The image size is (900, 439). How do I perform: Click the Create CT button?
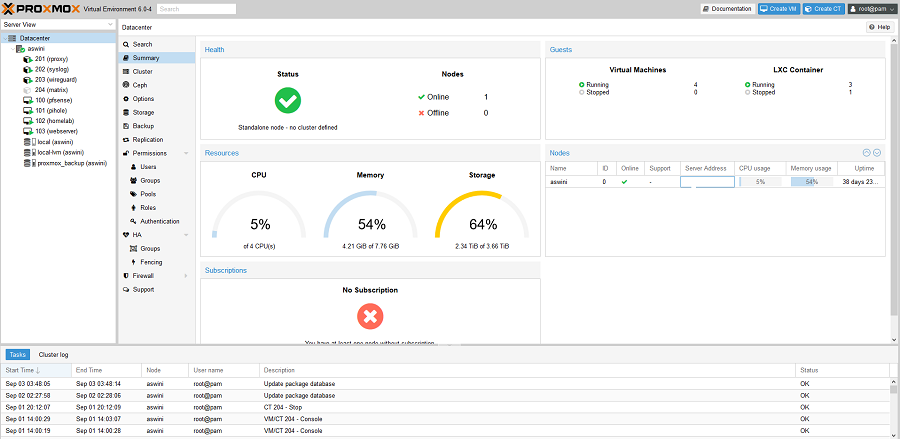824,9
